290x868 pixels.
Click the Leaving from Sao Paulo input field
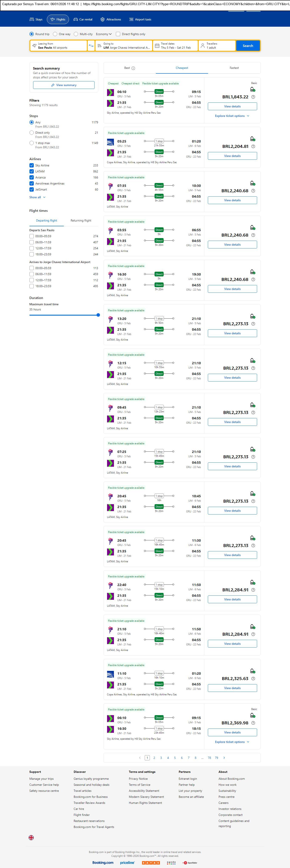[58, 46]
